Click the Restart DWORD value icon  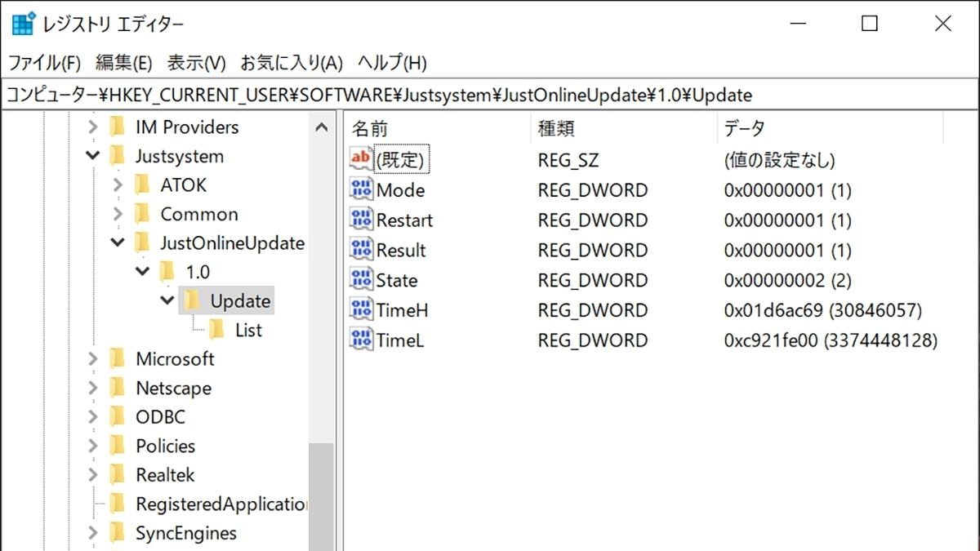click(361, 220)
